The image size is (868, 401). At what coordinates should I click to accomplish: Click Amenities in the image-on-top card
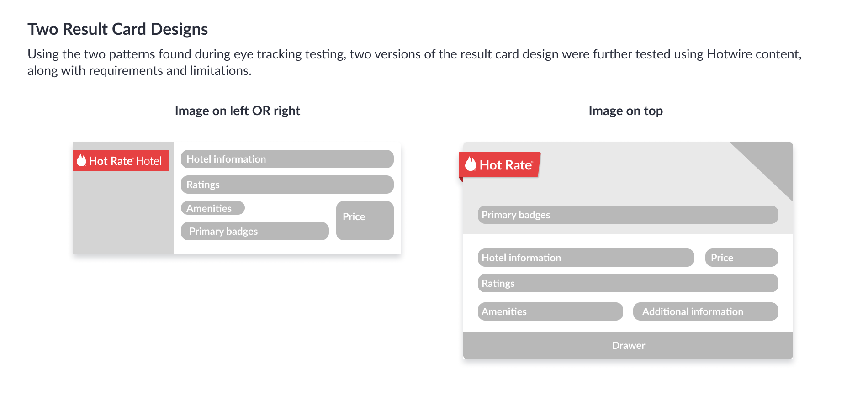[x=550, y=311]
